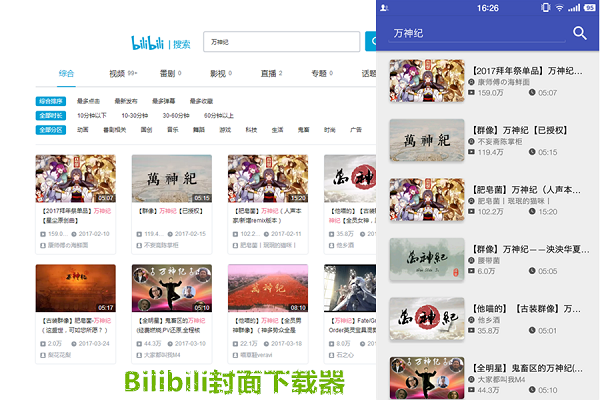
Task: Filter results to the 广告 category
Action: click(x=356, y=130)
